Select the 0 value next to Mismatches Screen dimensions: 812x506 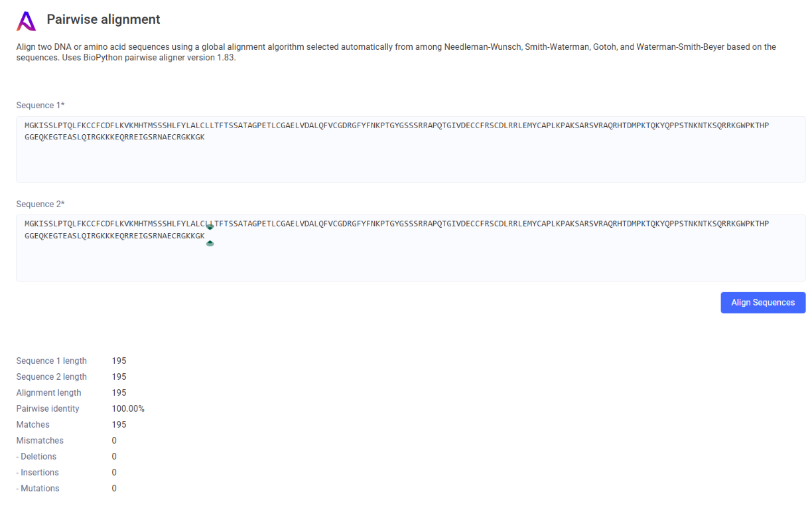pos(114,440)
